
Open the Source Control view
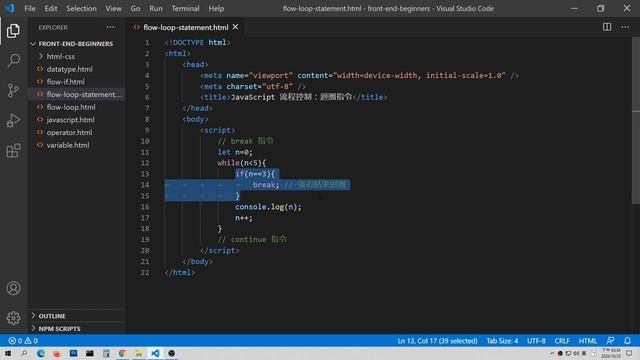point(13,90)
